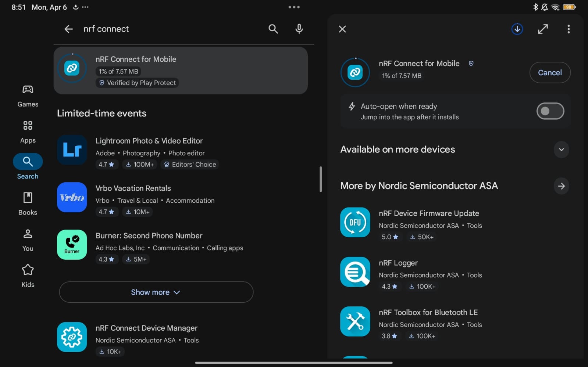Click Editors' Choice badge on Lightroom

coord(190,165)
